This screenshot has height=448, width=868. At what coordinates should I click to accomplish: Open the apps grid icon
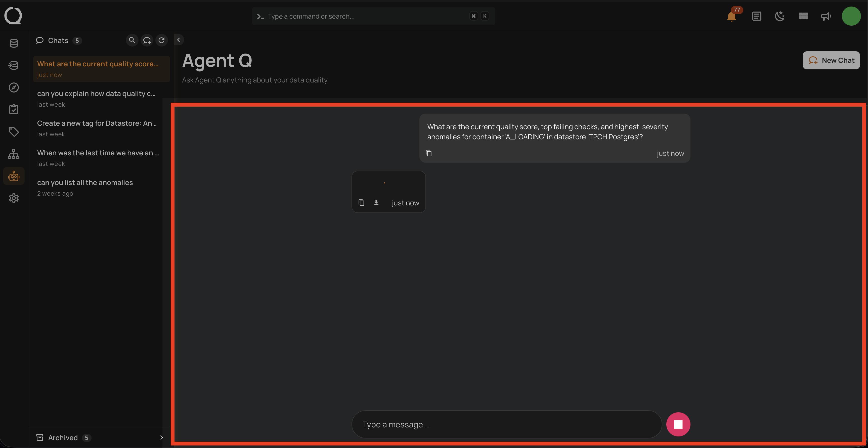[803, 16]
